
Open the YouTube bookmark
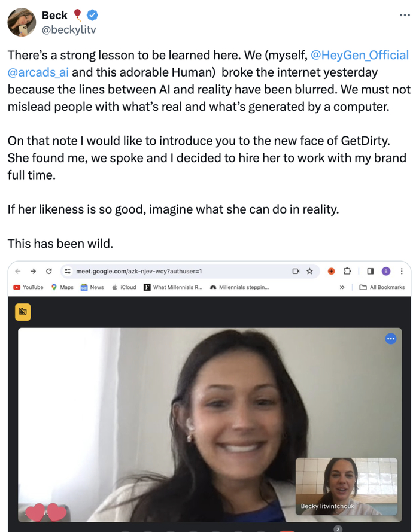28,287
